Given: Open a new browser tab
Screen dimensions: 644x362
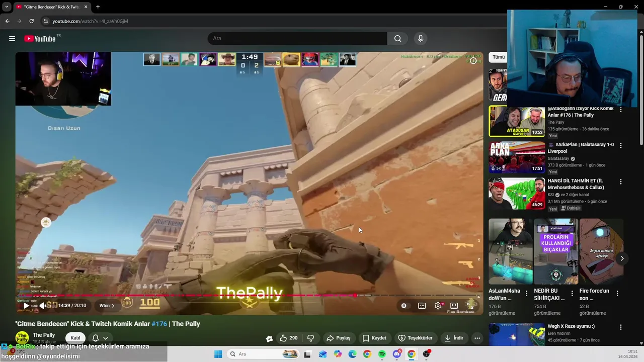Looking at the screenshot, I should 98,7.
